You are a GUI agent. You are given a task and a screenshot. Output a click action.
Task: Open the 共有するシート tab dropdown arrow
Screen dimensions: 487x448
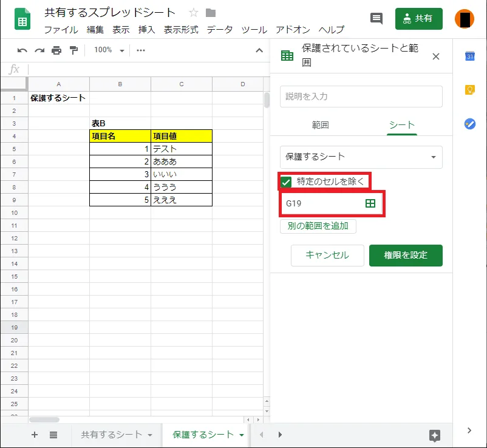(150, 435)
